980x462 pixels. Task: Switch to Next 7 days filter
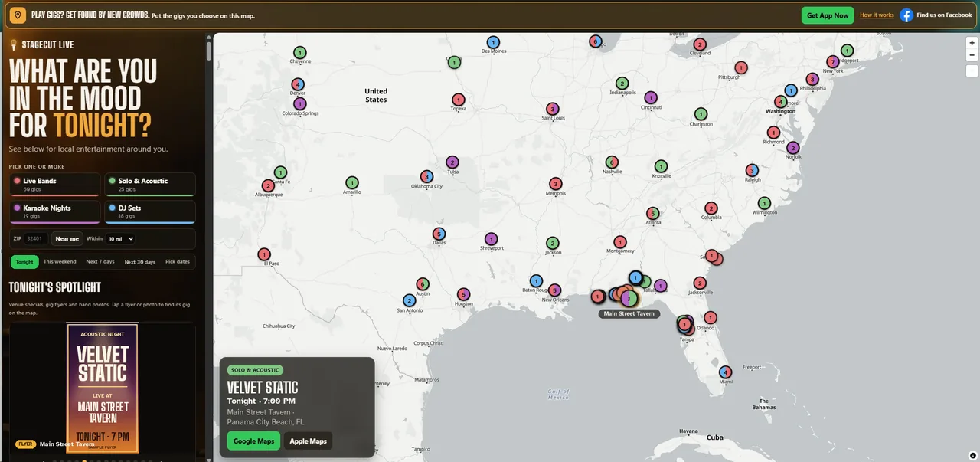[x=100, y=262]
